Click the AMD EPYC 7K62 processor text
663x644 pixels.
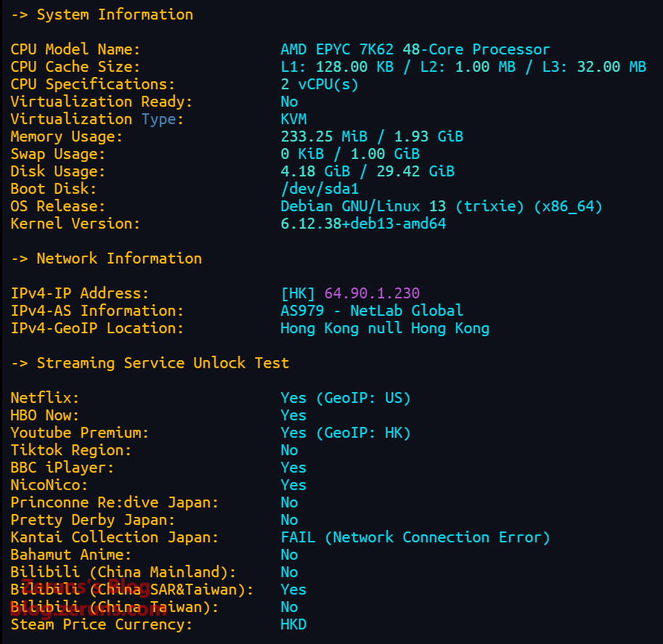[x=415, y=49]
